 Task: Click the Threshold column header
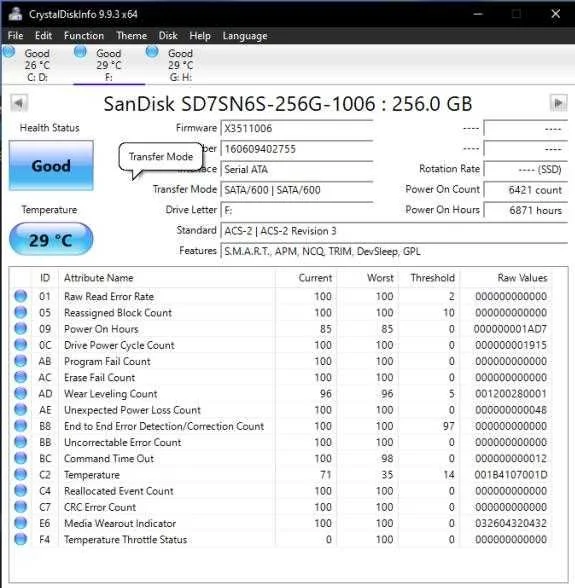[x=429, y=278]
